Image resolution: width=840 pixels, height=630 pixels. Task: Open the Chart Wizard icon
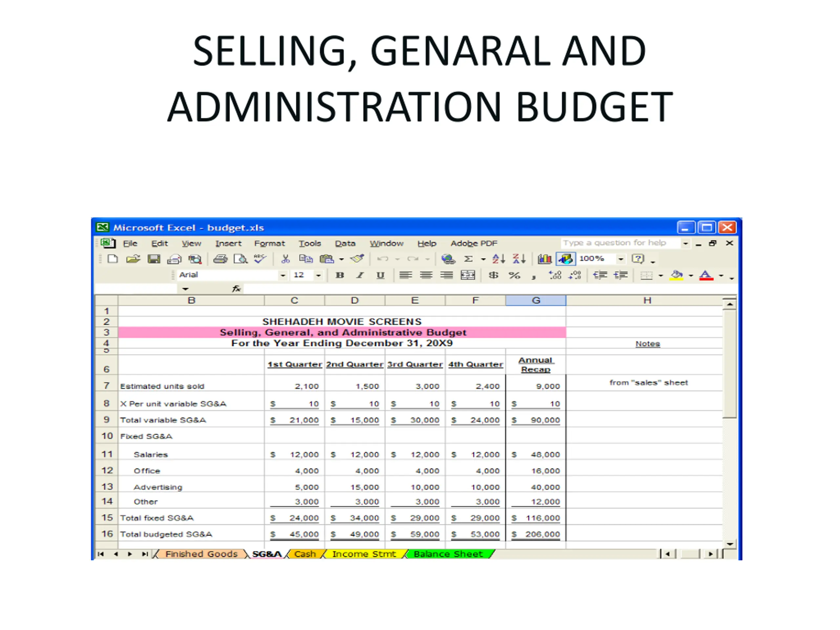tap(545, 259)
